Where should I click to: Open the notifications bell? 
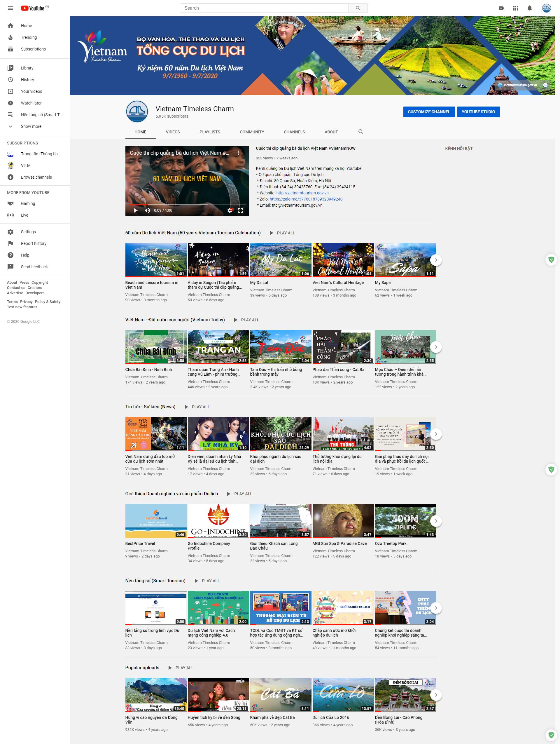(x=529, y=8)
